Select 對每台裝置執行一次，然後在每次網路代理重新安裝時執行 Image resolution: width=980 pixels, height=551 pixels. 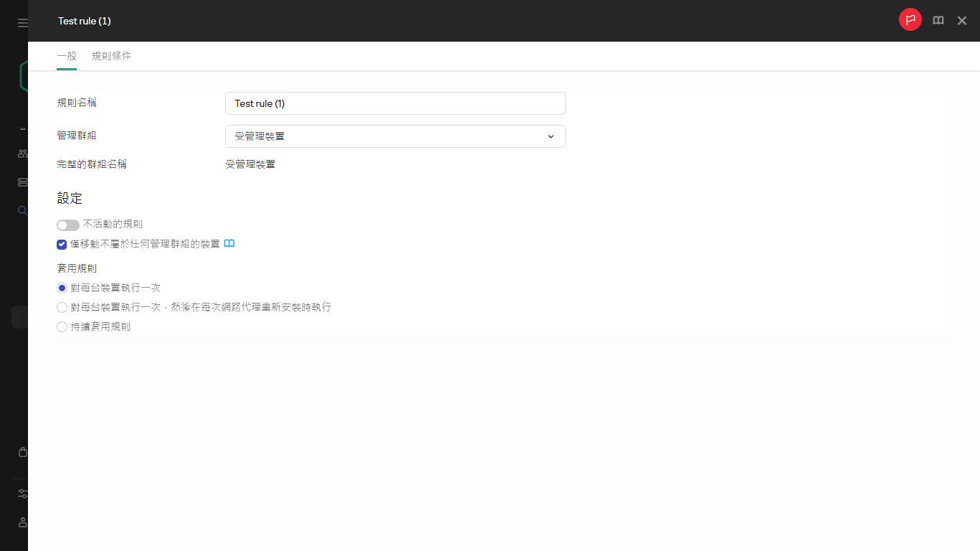62,307
